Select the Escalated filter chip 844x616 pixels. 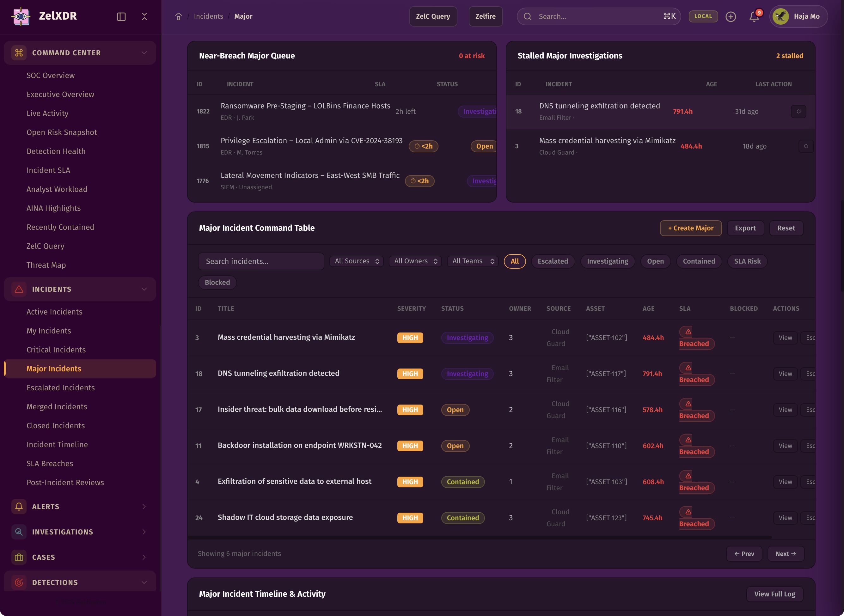(x=552, y=261)
